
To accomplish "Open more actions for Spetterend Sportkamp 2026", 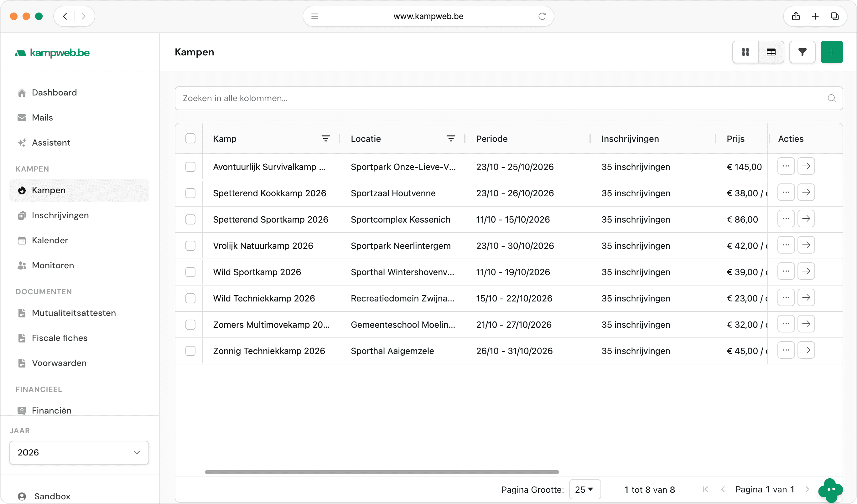I will click(x=786, y=219).
